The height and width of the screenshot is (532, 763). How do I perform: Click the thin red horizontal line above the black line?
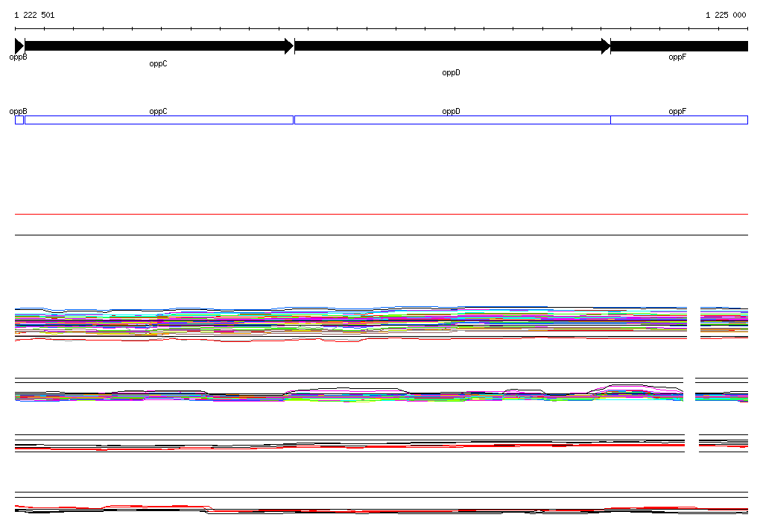point(381,214)
